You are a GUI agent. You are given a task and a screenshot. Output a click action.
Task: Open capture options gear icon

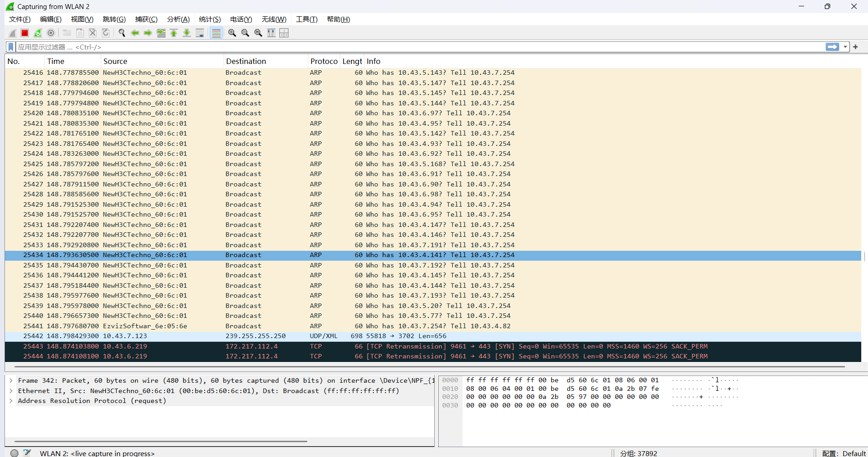[x=51, y=33]
